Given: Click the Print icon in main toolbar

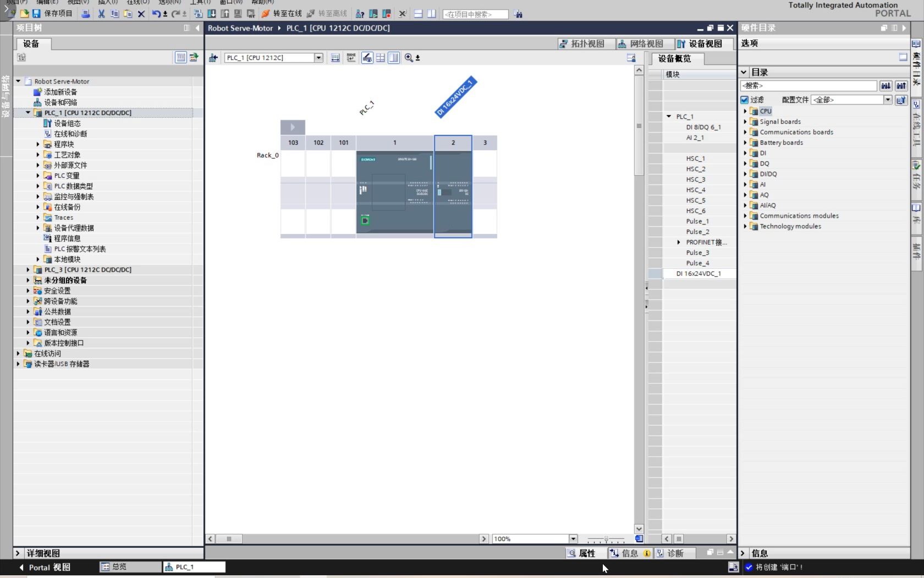Looking at the screenshot, I should [86, 14].
